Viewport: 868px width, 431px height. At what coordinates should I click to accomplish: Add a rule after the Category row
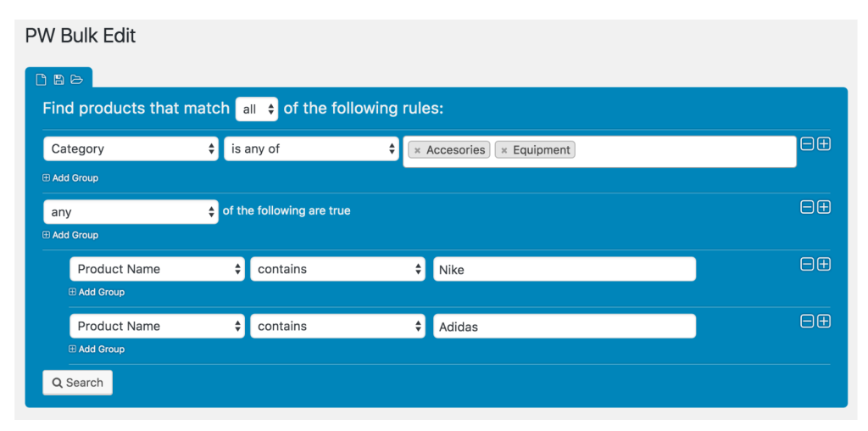click(824, 144)
